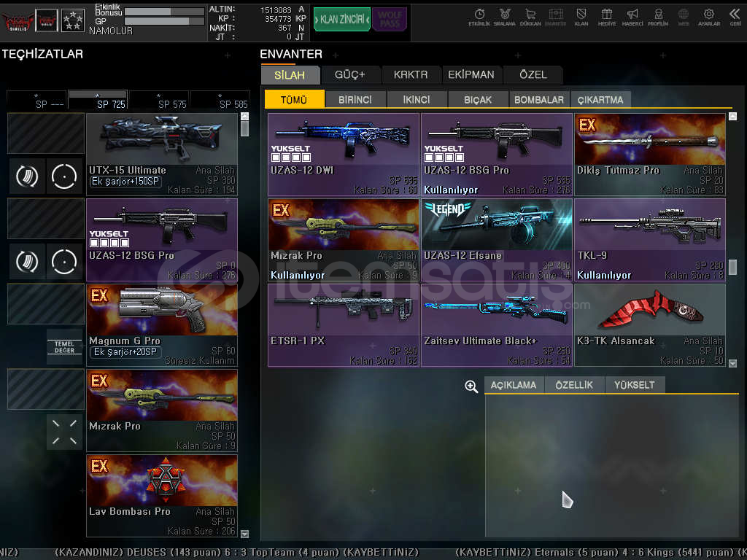Screen dimensions: 747x560
Task: Open the ÖZEL tab
Action: click(533, 75)
